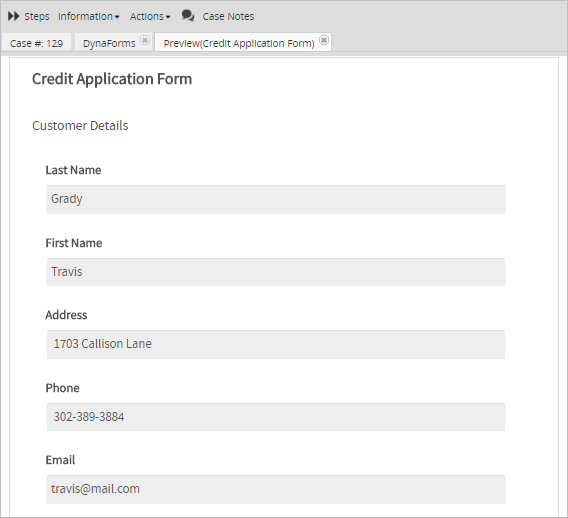Close the Preview(Credit Application Form) tab

tap(324, 40)
